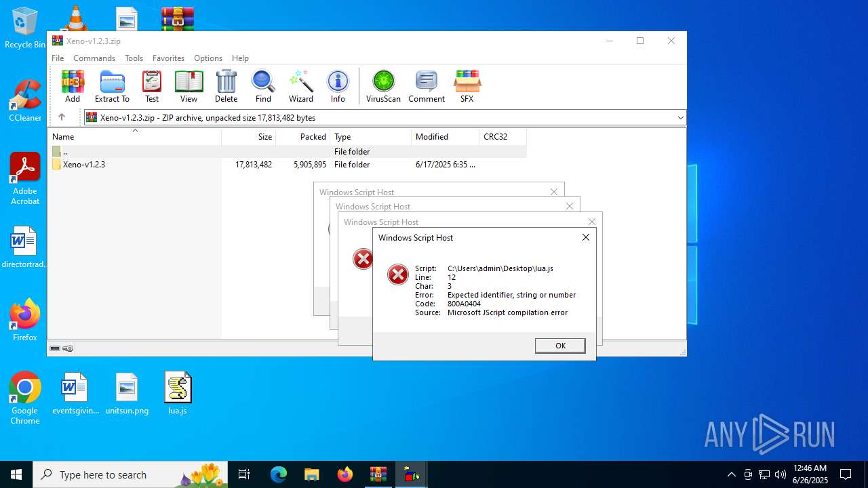Select the parent '..' folder row
Image resolution: width=868 pixels, height=488 pixels.
tap(288, 151)
